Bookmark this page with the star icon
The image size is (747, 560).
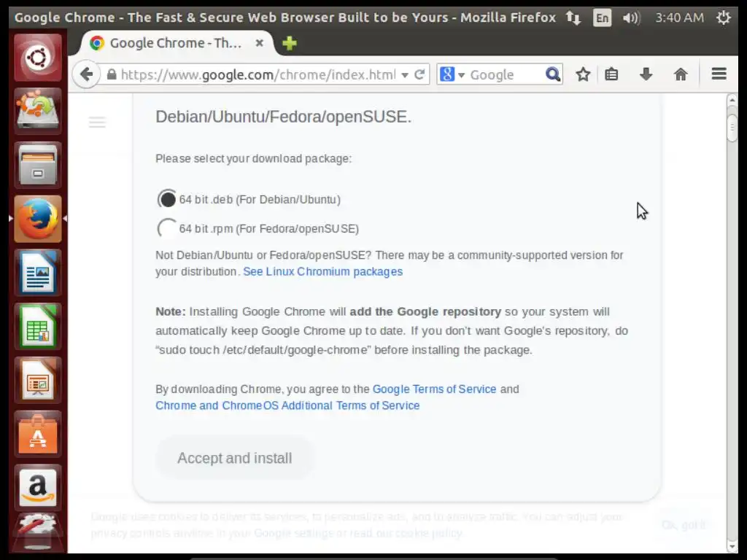(583, 74)
